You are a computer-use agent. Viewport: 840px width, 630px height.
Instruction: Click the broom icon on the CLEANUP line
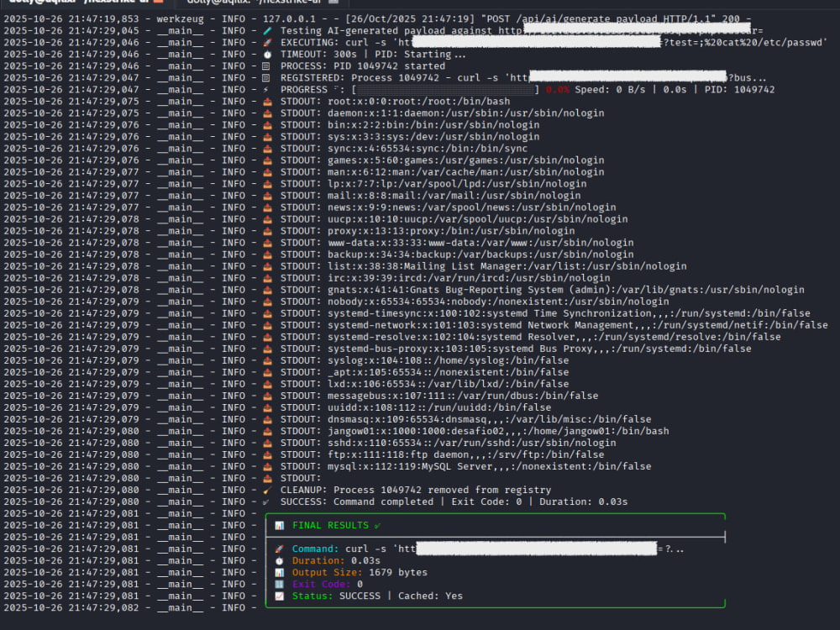click(x=267, y=491)
